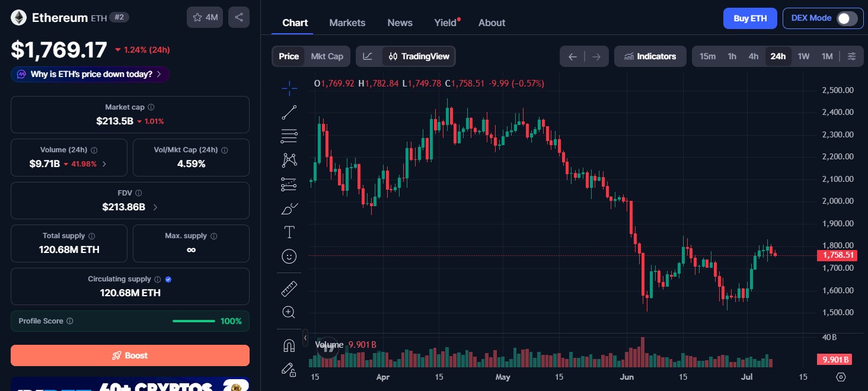The width and height of the screenshot is (868, 391).
Task: Show Total supply info icon
Action: (92, 236)
